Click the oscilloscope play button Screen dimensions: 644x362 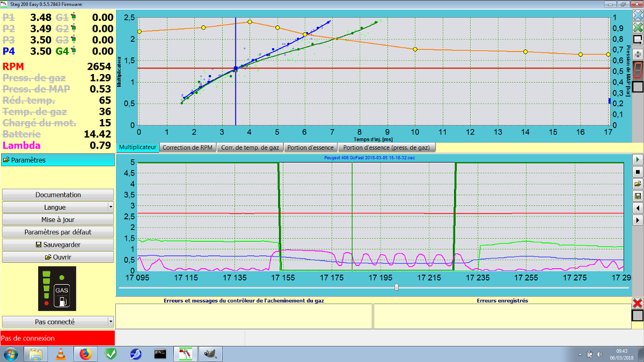[x=638, y=160]
